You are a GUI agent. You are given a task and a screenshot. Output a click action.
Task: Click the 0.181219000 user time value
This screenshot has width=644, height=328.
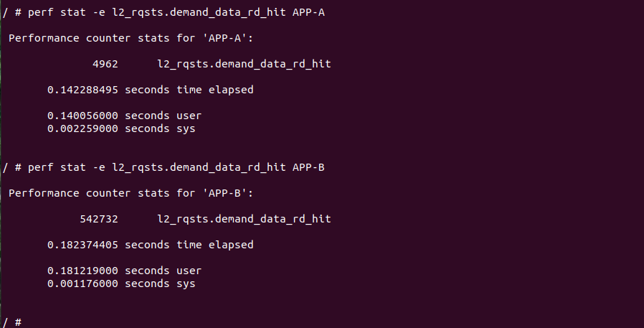click(85, 271)
